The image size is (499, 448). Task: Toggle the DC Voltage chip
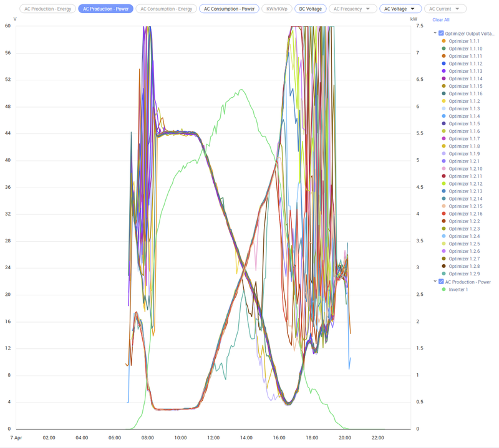[310, 9]
